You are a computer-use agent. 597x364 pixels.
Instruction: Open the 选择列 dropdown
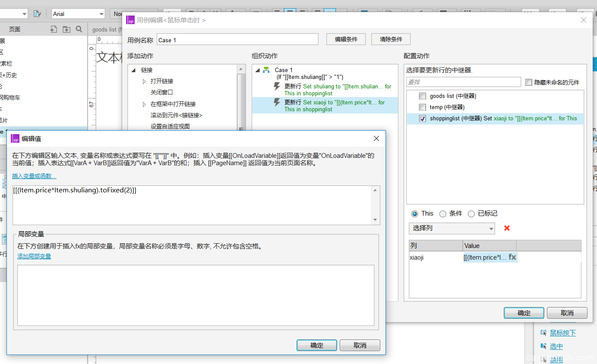click(452, 228)
